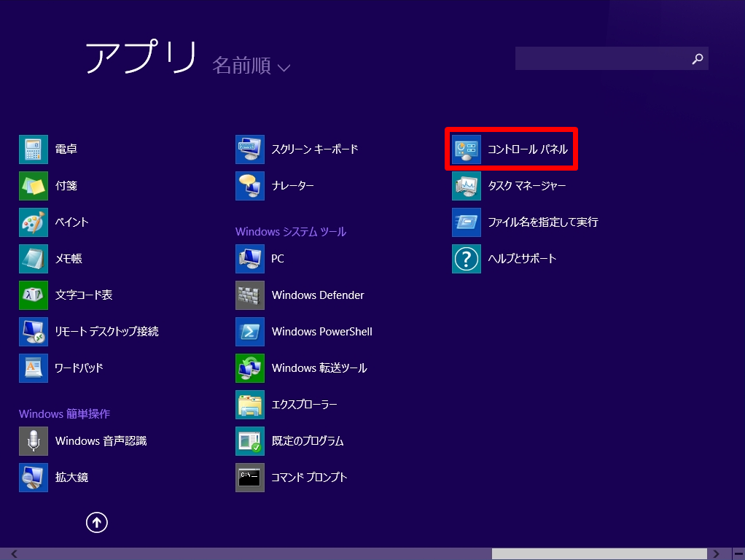
Task: Click the 電卓 text label
Action: click(x=66, y=149)
